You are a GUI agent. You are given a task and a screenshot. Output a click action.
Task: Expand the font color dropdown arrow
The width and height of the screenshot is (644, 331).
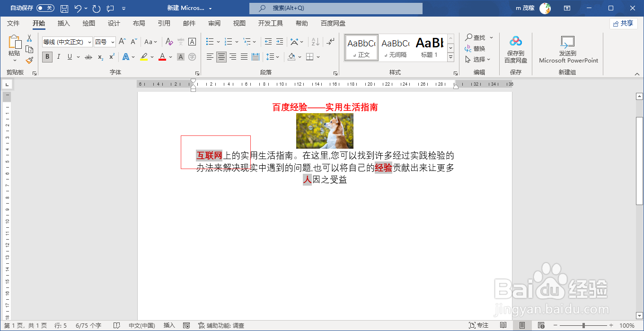coord(170,57)
